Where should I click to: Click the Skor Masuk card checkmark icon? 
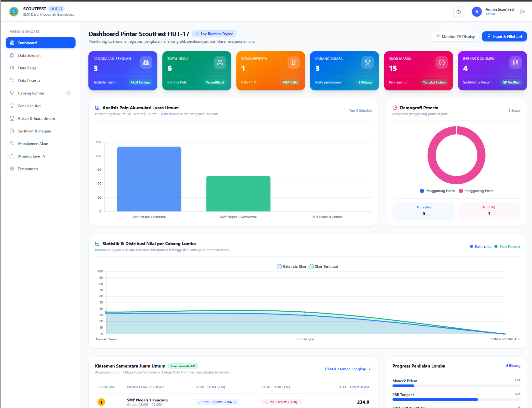pyautogui.click(x=442, y=62)
